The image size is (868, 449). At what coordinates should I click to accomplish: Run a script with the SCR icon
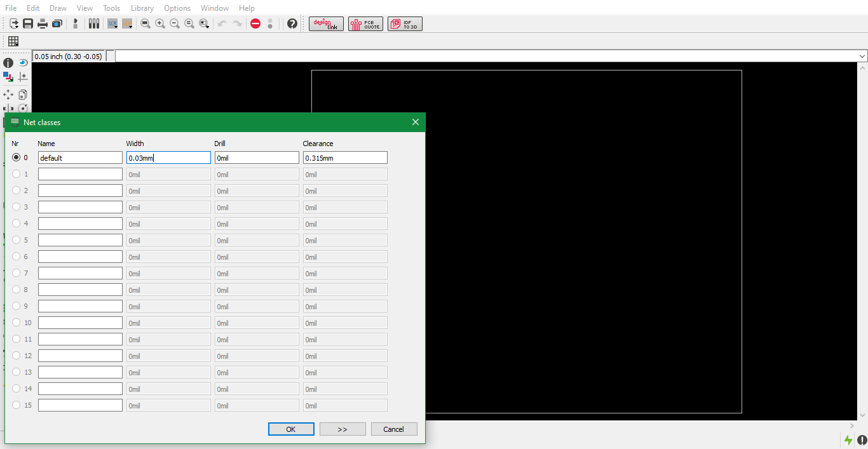click(x=112, y=23)
